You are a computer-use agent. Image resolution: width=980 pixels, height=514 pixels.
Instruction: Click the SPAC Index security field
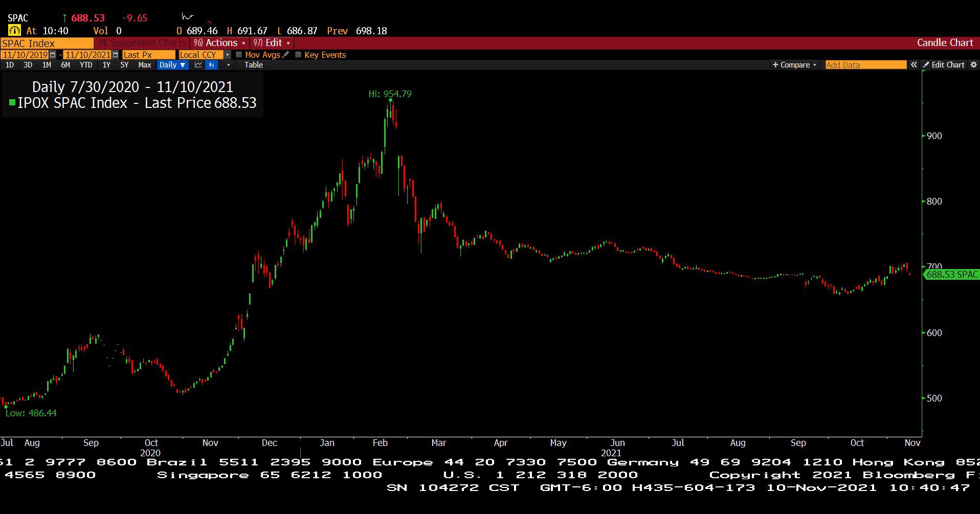[x=47, y=43]
